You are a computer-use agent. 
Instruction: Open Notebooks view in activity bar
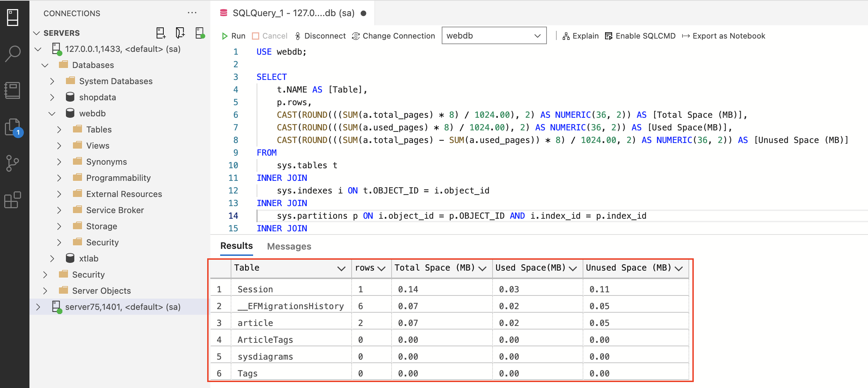pos(13,90)
